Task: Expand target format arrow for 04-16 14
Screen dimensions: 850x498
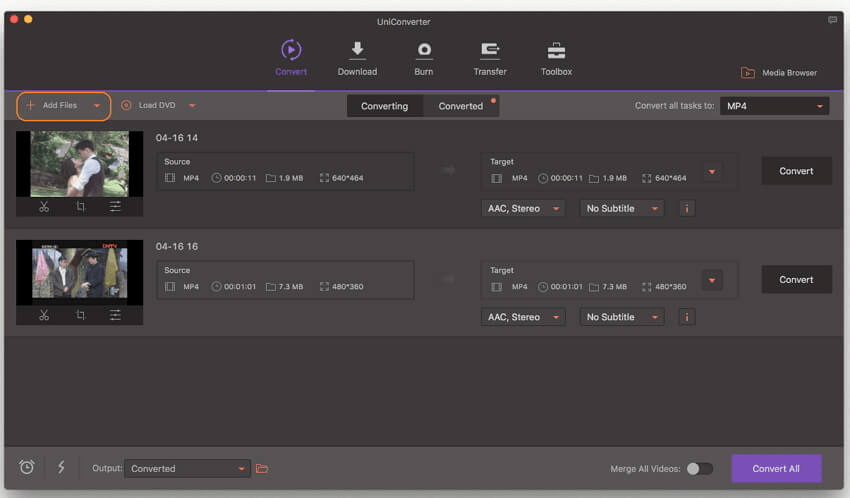Action: click(712, 171)
